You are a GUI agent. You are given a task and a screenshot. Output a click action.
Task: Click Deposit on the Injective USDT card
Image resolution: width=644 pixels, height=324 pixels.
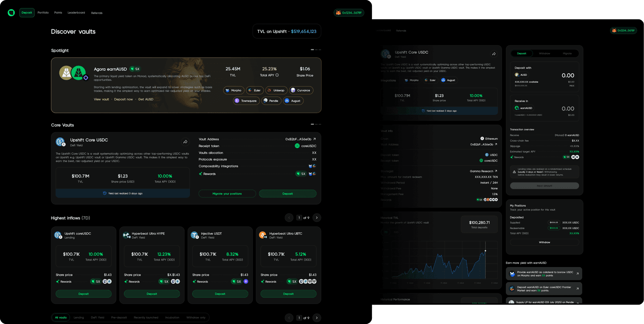[x=220, y=294]
